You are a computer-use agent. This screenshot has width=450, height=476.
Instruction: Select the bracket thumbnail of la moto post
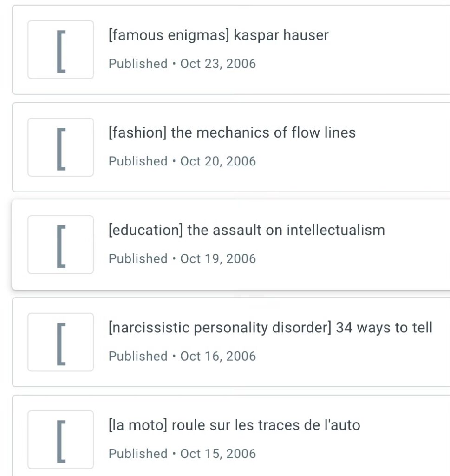pyautogui.click(x=60, y=440)
